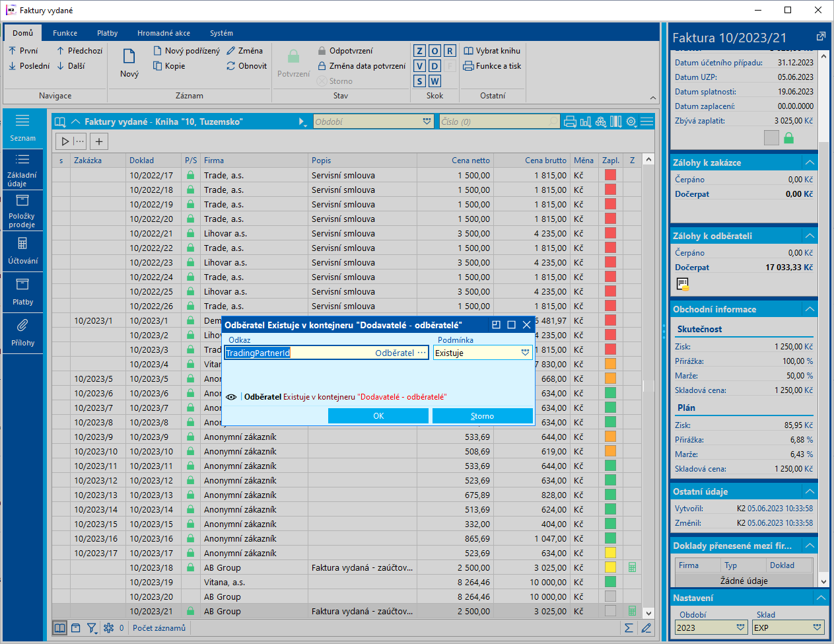Switch to the Platby ribbon tab
This screenshot has width=834, height=644.
(107, 33)
